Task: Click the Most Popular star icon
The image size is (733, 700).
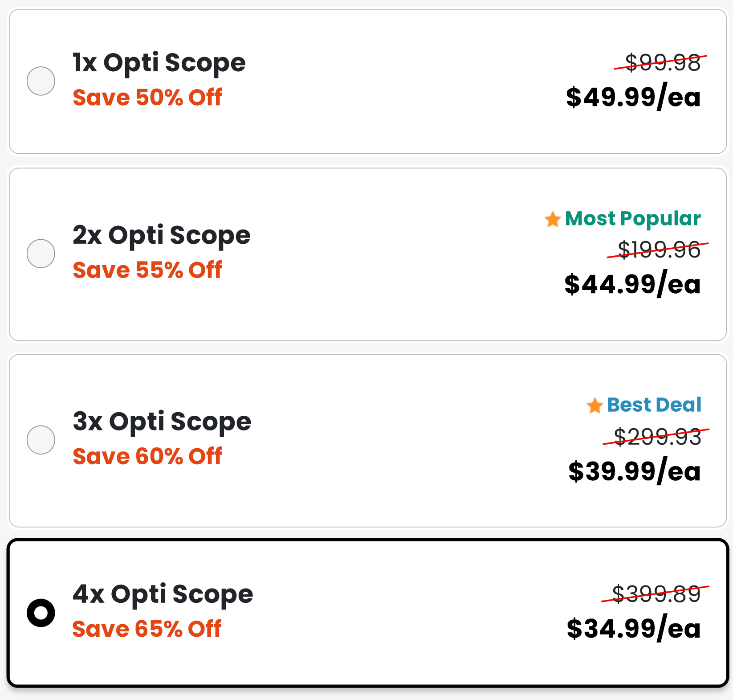Action: coord(552,219)
